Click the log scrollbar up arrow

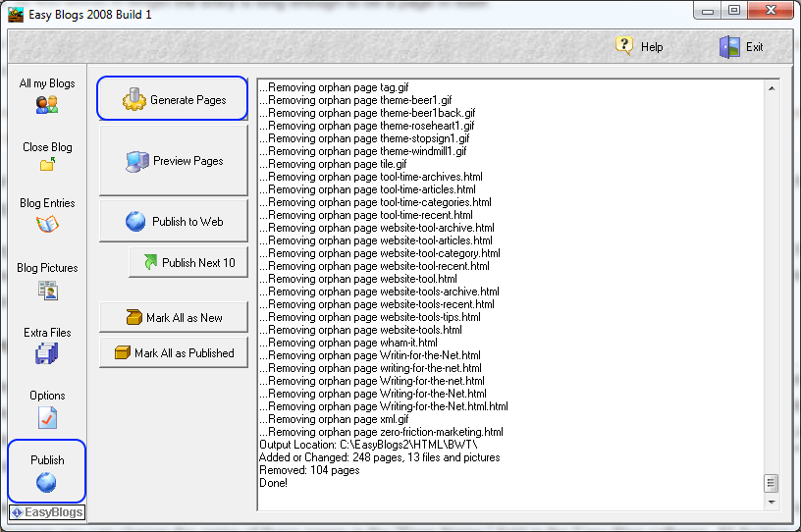pyautogui.click(x=772, y=88)
